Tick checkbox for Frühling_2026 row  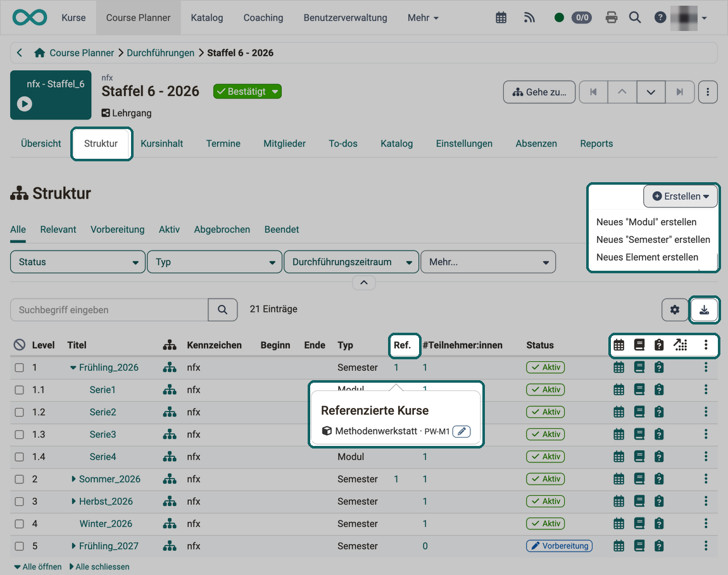19,368
